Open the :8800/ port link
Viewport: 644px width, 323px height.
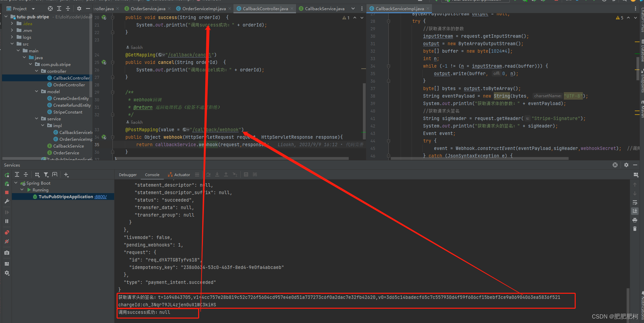coord(100,197)
